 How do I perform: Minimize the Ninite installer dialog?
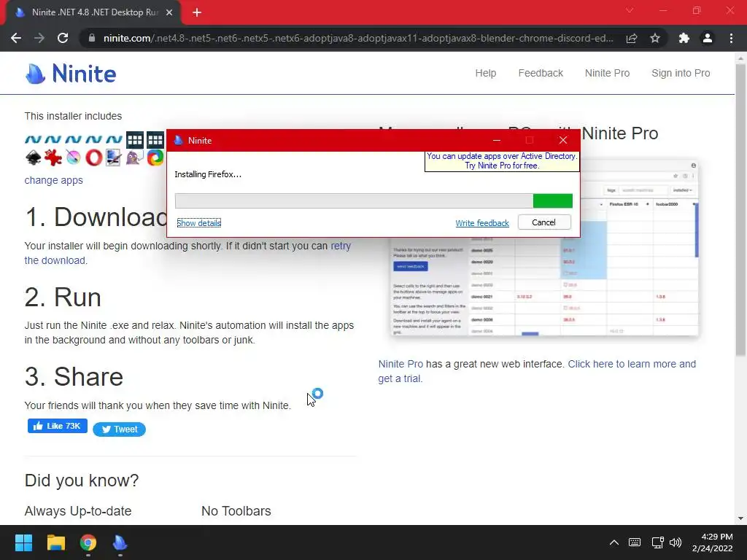click(496, 141)
